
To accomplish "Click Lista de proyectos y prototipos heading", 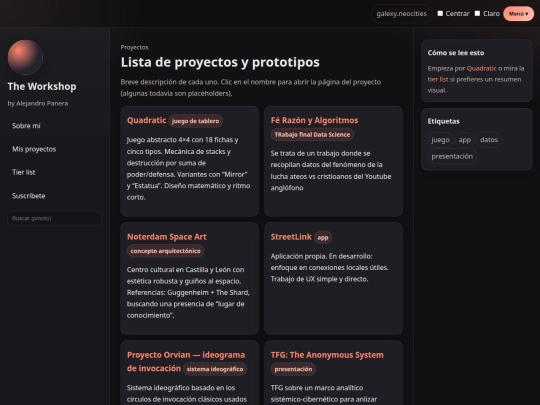I will [x=220, y=62].
